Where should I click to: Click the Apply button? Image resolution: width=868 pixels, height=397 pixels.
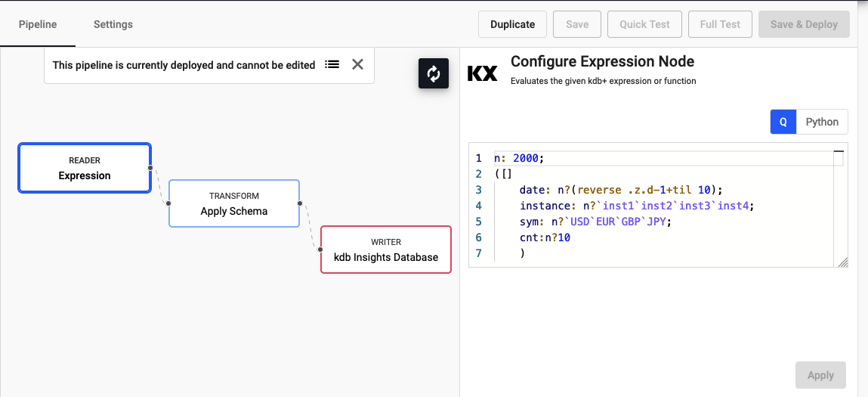[820, 375]
